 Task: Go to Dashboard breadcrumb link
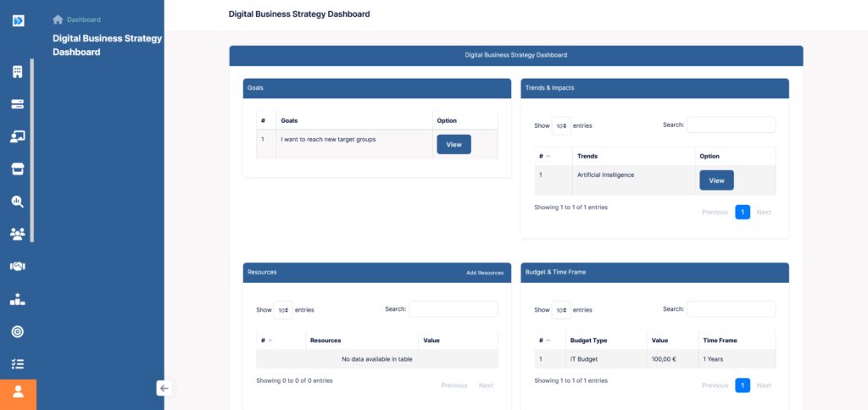83,19
